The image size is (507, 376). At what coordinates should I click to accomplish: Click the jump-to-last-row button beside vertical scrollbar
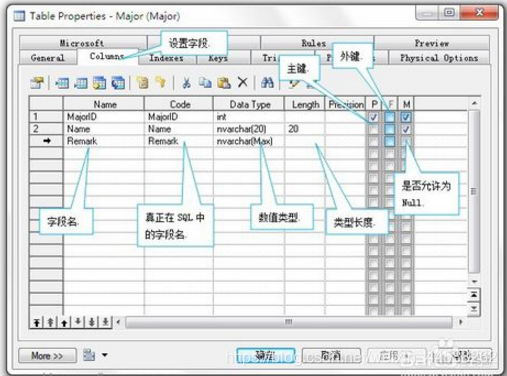474,309
